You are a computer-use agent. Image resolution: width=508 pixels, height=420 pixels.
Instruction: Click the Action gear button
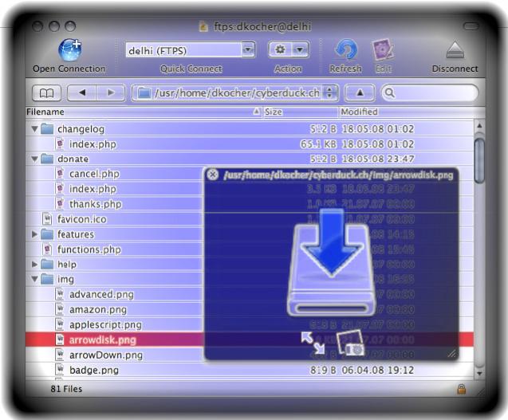pos(280,49)
